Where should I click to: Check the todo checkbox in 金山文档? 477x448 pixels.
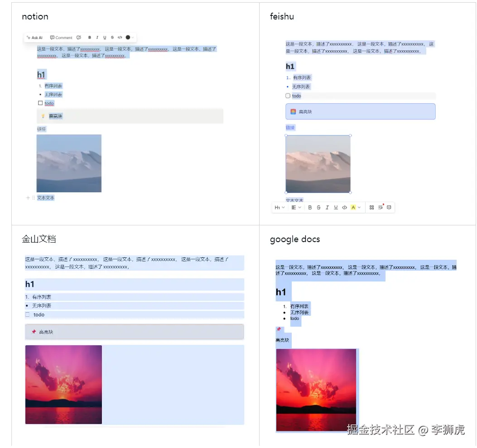click(27, 315)
